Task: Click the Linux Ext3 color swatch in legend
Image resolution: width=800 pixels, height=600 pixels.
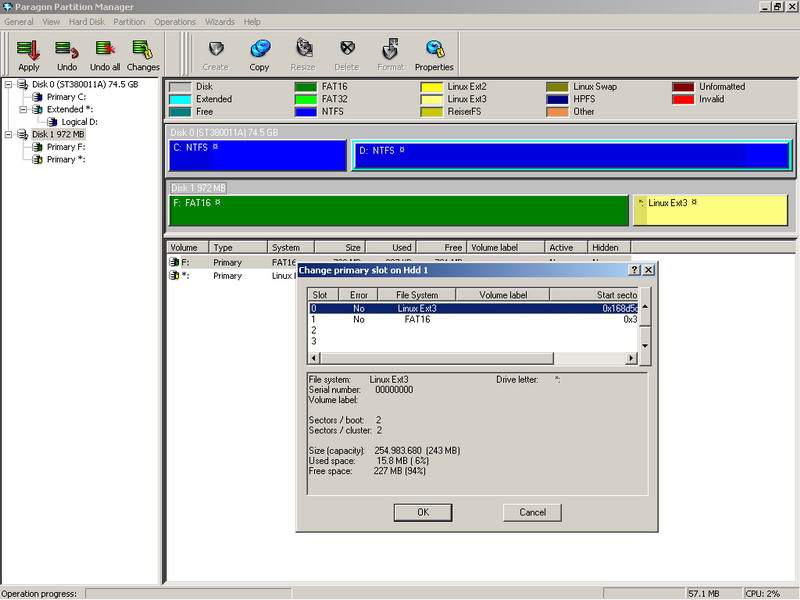Action: 432,99
